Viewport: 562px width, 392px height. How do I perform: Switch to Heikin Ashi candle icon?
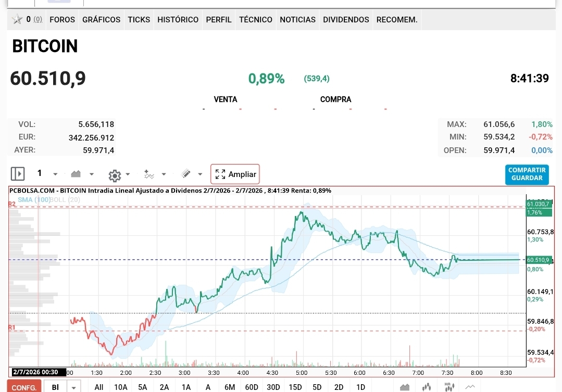449,387
